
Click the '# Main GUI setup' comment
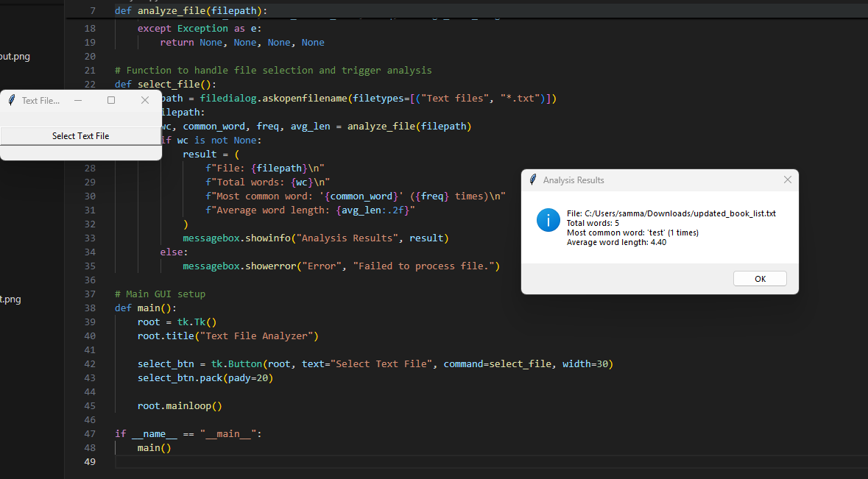[160, 294]
